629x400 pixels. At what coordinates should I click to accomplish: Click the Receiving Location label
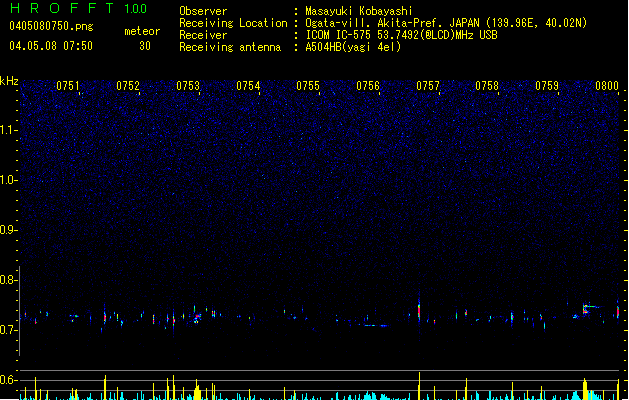[233, 23]
